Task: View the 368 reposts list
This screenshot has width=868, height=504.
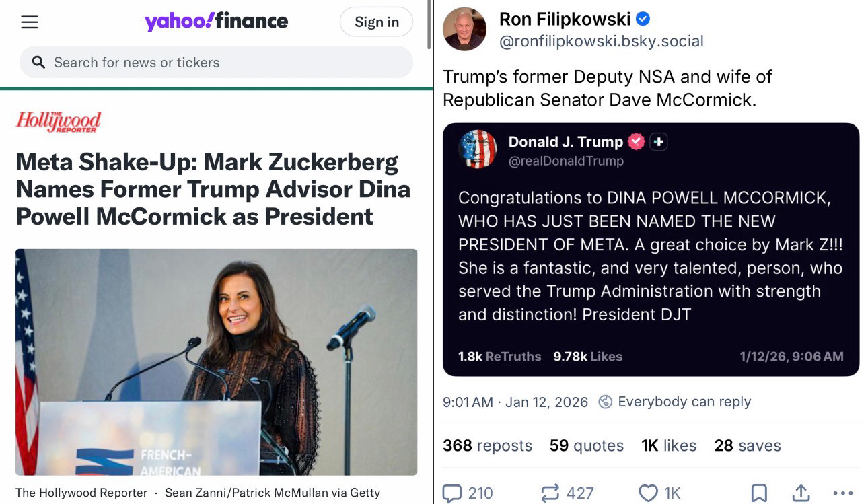Action: pyautogui.click(x=487, y=445)
